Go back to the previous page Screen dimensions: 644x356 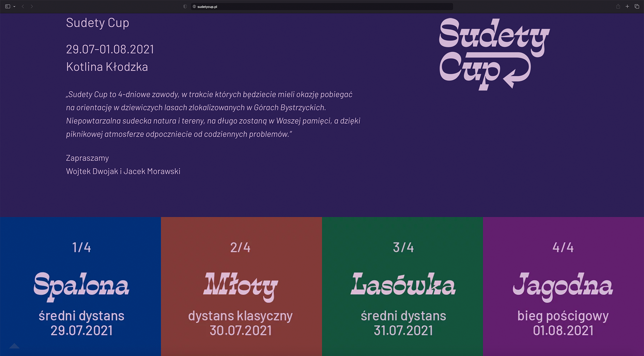pos(23,6)
